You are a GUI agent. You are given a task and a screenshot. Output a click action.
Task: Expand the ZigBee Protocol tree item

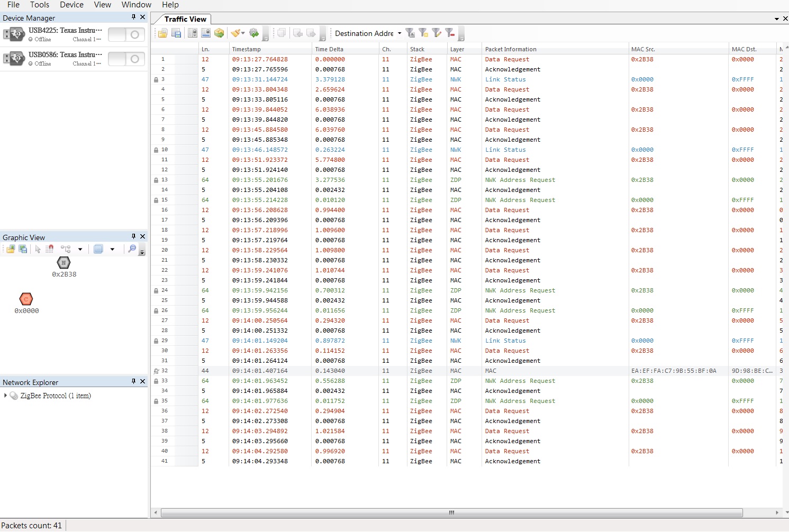tap(5, 396)
